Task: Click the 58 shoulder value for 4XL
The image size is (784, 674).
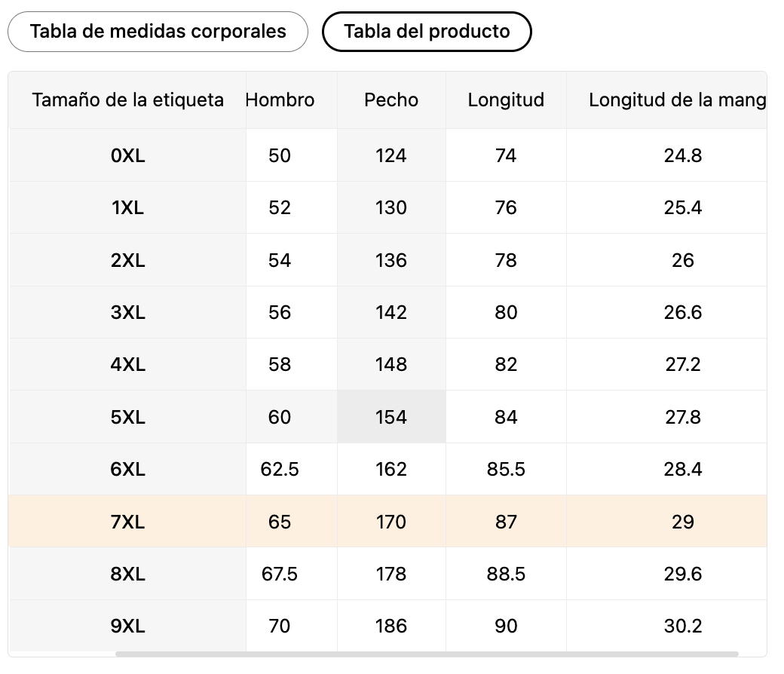Action: [280, 365]
